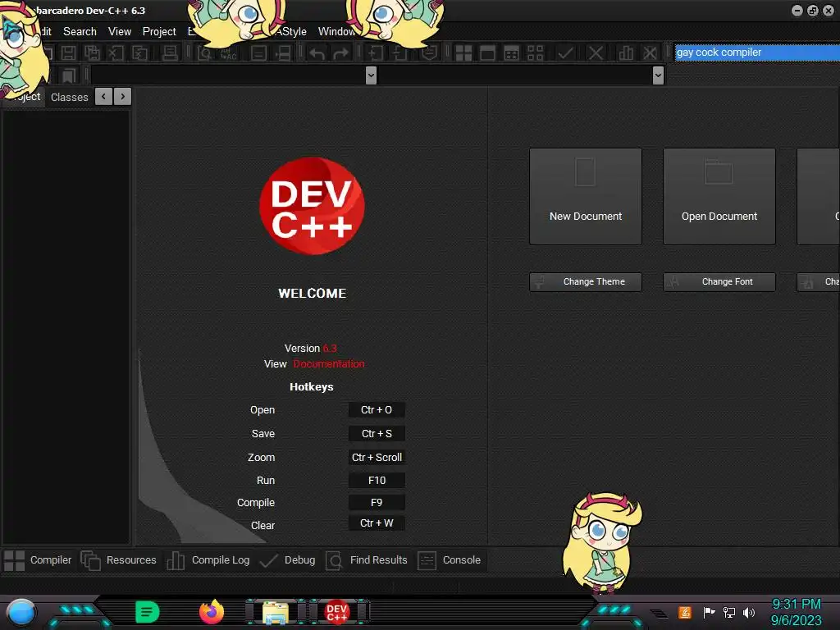Click the volume speaker tray icon

(749, 612)
